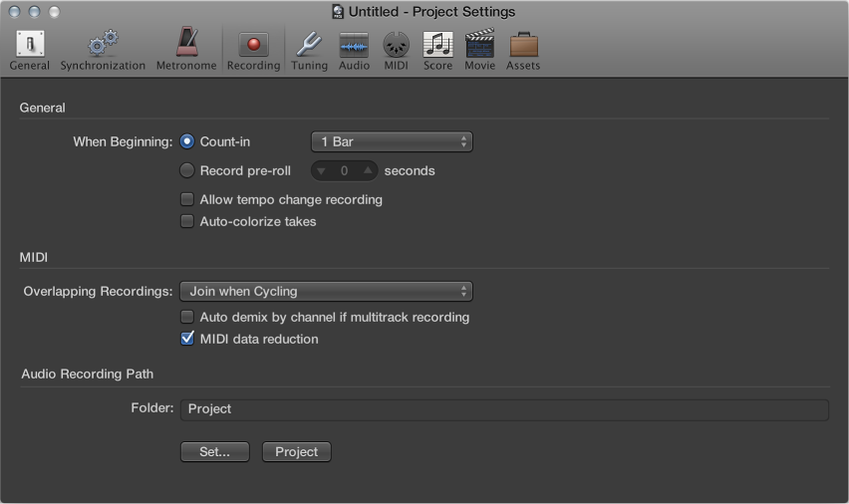This screenshot has width=849, height=504.
Task: Select the Record pre-roll radio button
Action: (186, 170)
